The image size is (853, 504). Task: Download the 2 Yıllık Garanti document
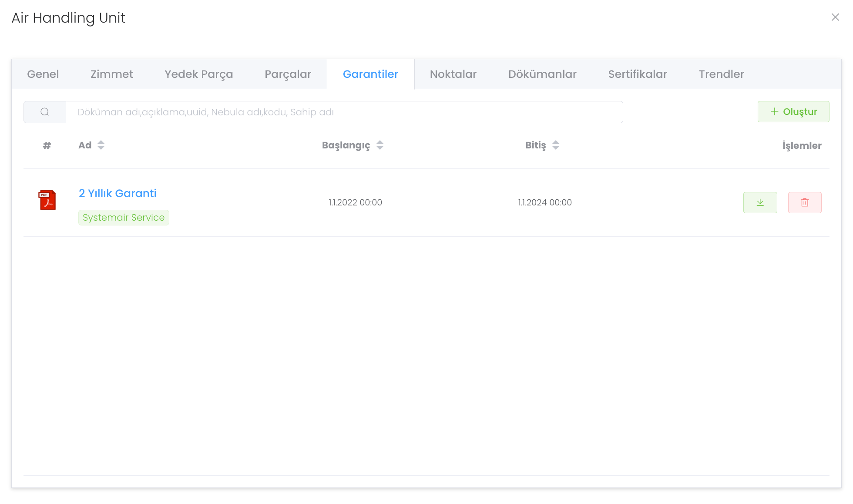coord(760,202)
